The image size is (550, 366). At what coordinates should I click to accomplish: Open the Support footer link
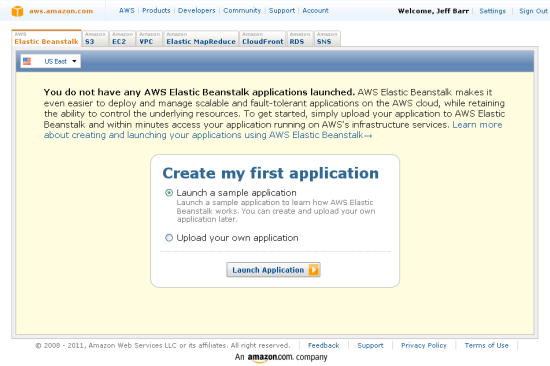[370, 345]
